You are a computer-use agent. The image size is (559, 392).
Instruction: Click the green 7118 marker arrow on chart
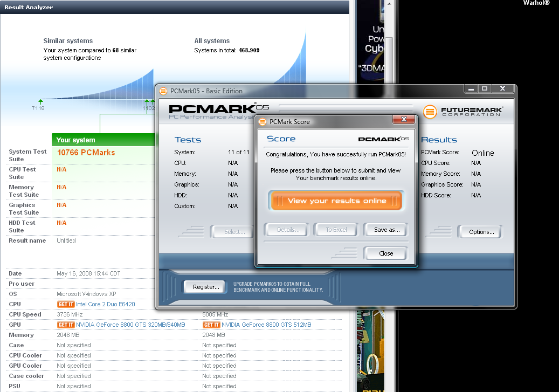tap(40, 102)
